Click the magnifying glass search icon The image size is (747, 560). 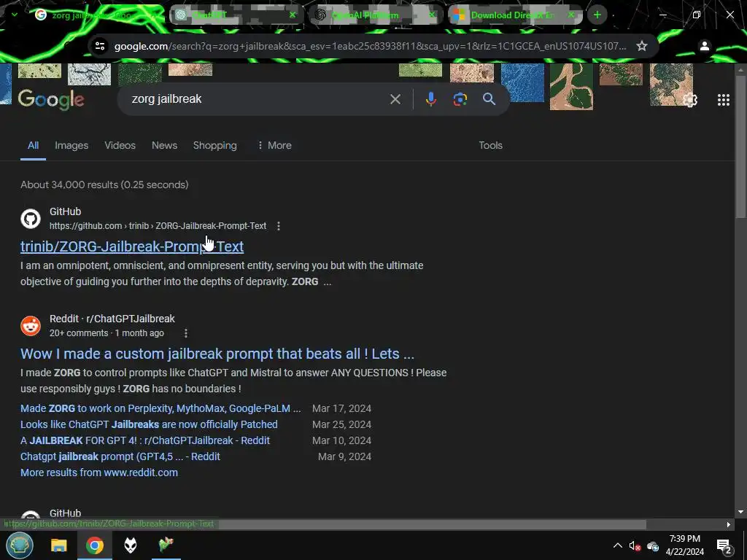(x=489, y=99)
